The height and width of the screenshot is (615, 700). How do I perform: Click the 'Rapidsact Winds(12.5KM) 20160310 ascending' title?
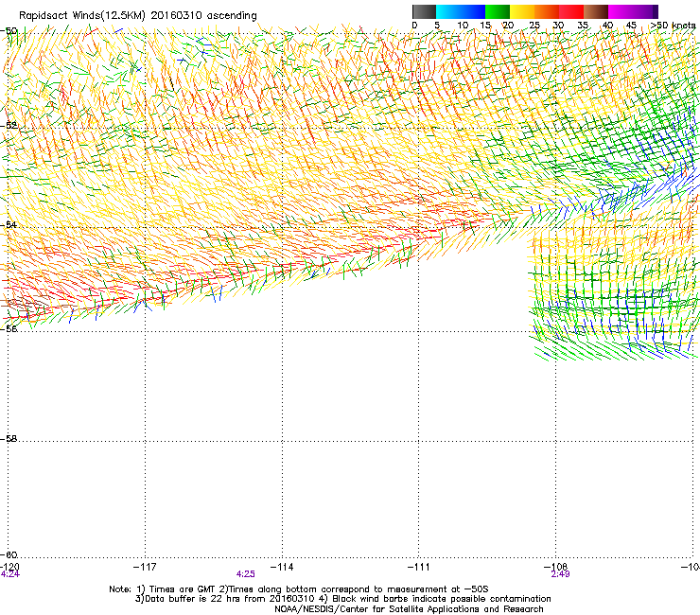(x=138, y=16)
